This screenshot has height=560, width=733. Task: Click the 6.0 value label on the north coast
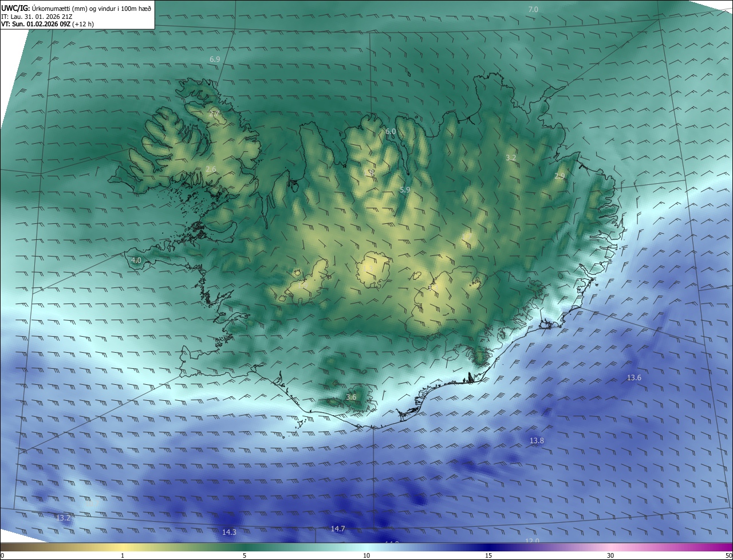pyautogui.click(x=391, y=132)
